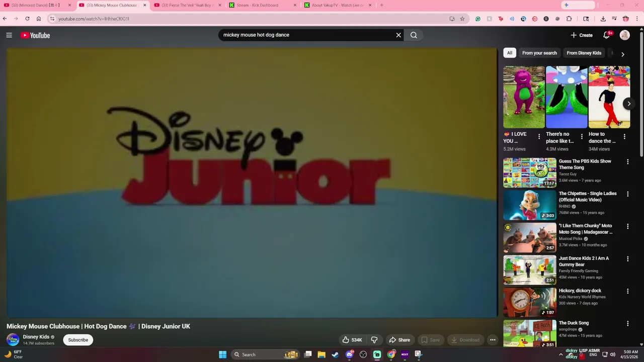
Task: Show more filter chips with arrow
Action: pyautogui.click(x=622, y=54)
